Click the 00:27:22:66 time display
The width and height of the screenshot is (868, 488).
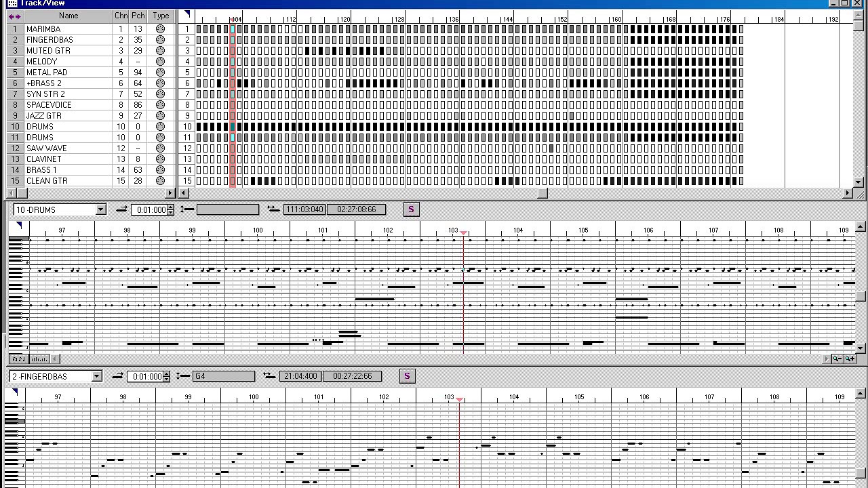tap(353, 376)
